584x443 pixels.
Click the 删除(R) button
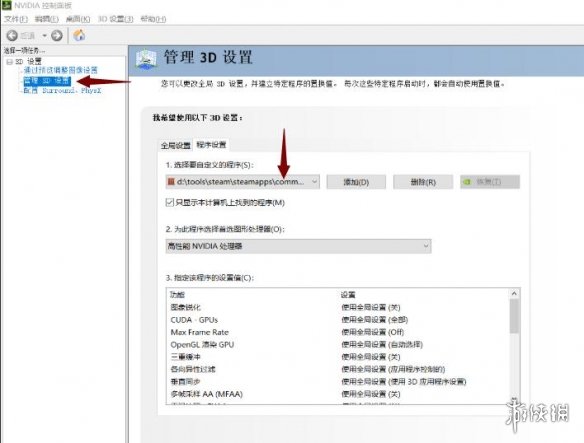[x=423, y=182]
